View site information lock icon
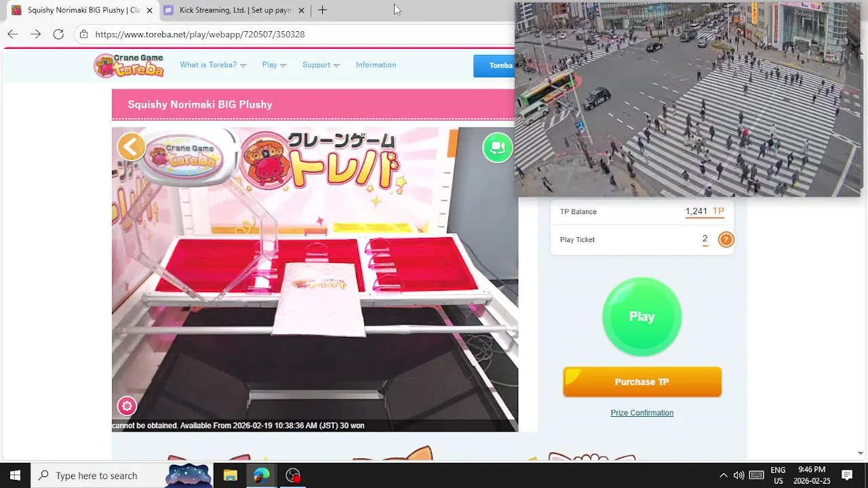 [x=83, y=34]
